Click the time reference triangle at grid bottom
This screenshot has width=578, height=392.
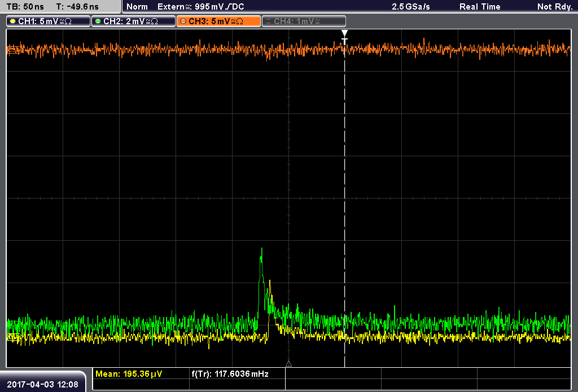coord(288,364)
